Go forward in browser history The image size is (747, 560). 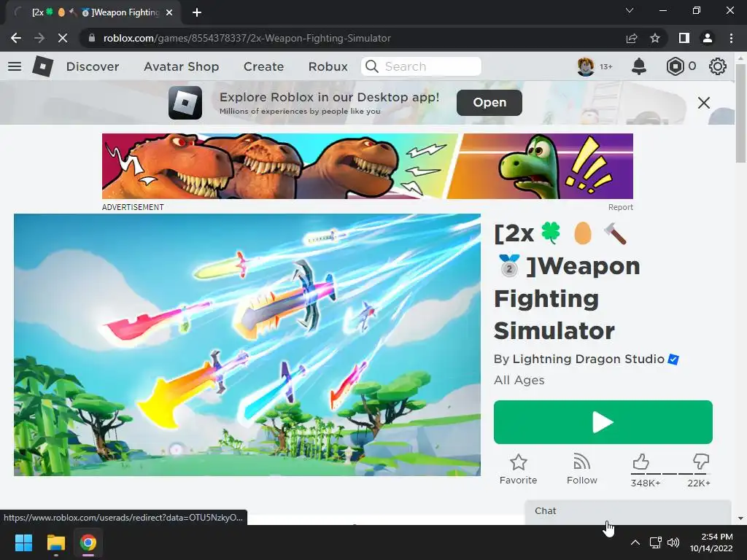coord(39,38)
